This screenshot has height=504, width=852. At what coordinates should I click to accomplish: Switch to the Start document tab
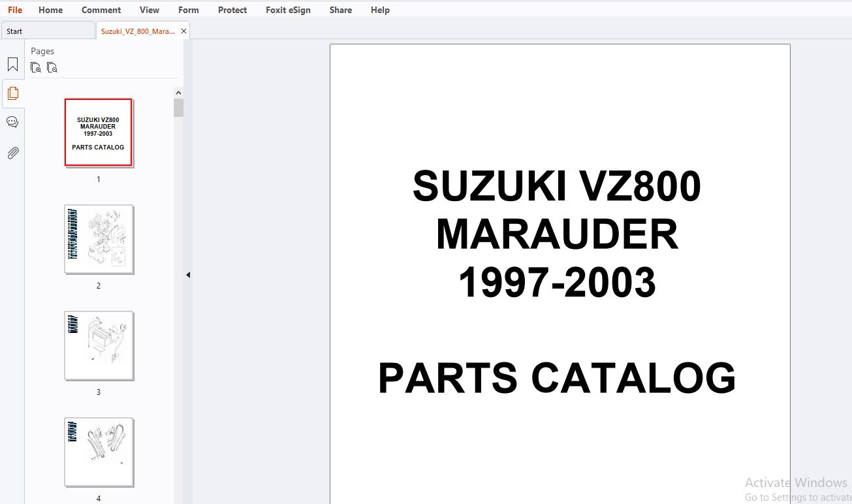(48, 31)
